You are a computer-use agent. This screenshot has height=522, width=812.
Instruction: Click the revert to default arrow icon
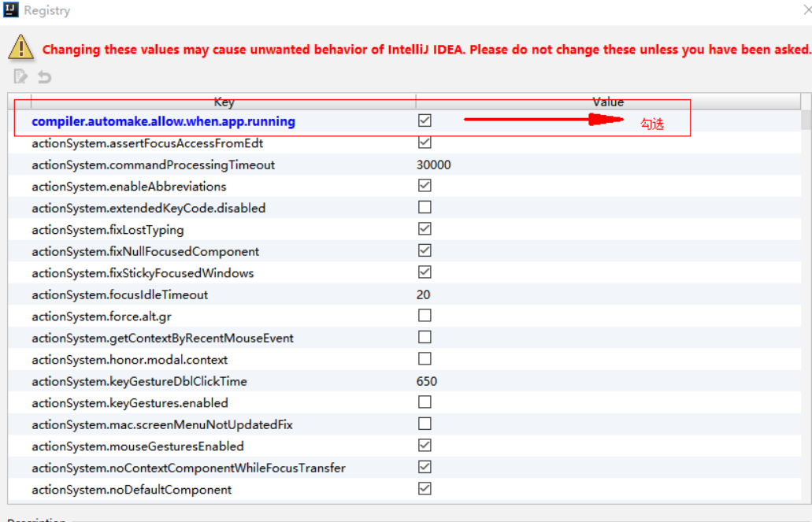coord(45,77)
